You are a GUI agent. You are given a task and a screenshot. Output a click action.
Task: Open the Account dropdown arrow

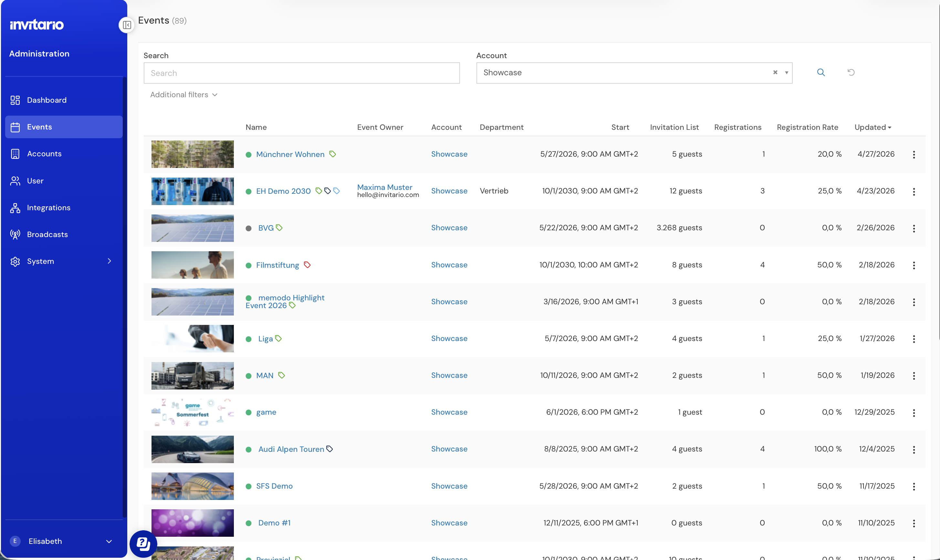pyautogui.click(x=787, y=72)
